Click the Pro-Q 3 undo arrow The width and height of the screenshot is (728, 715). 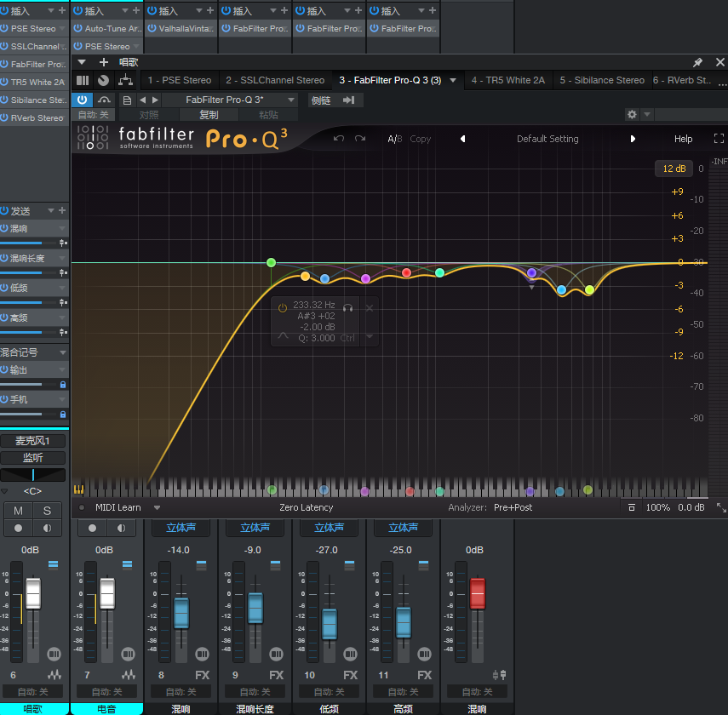339,139
